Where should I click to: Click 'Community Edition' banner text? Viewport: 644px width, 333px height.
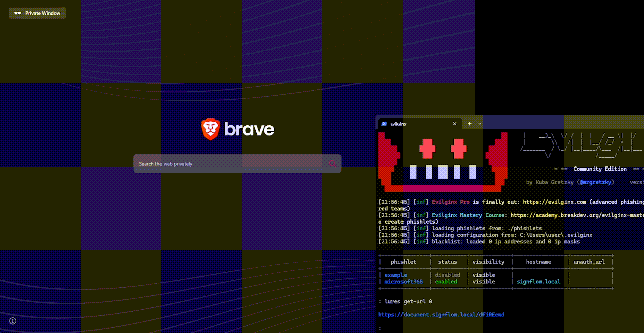pyautogui.click(x=600, y=169)
